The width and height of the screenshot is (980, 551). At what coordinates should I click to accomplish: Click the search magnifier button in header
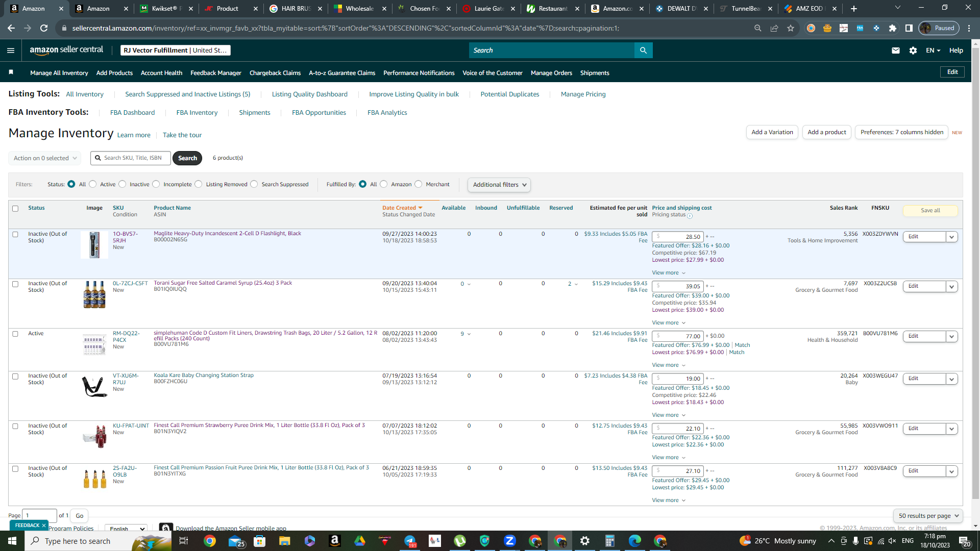tap(643, 50)
